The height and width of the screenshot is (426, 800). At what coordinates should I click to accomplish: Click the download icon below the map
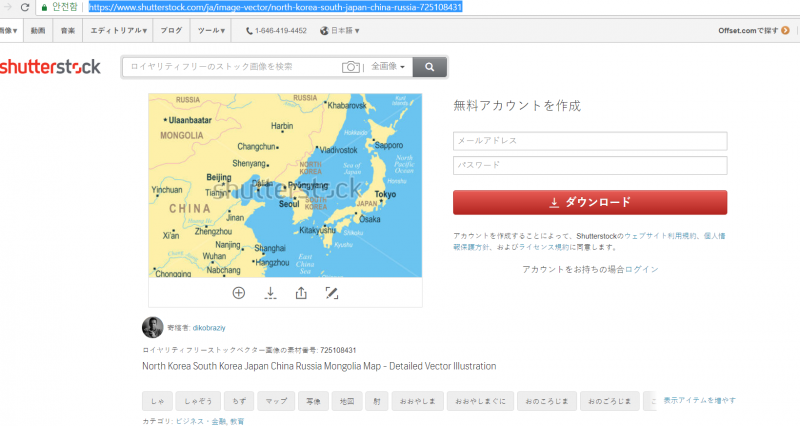[x=270, y=293]
